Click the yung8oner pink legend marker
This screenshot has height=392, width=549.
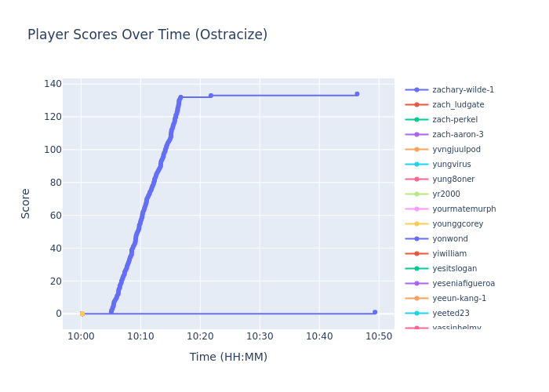(416, 180)
